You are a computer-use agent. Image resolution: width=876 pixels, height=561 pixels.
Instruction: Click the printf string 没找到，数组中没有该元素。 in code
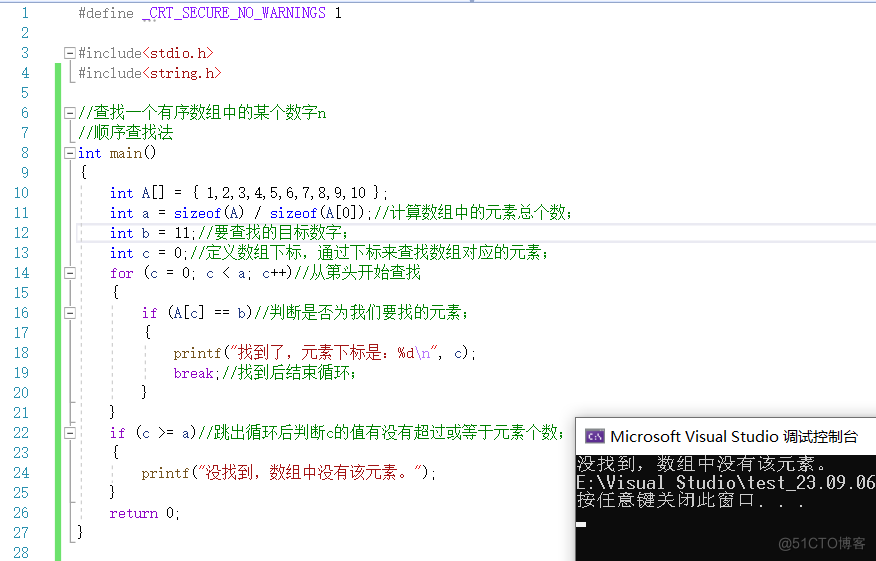(309, 473)
